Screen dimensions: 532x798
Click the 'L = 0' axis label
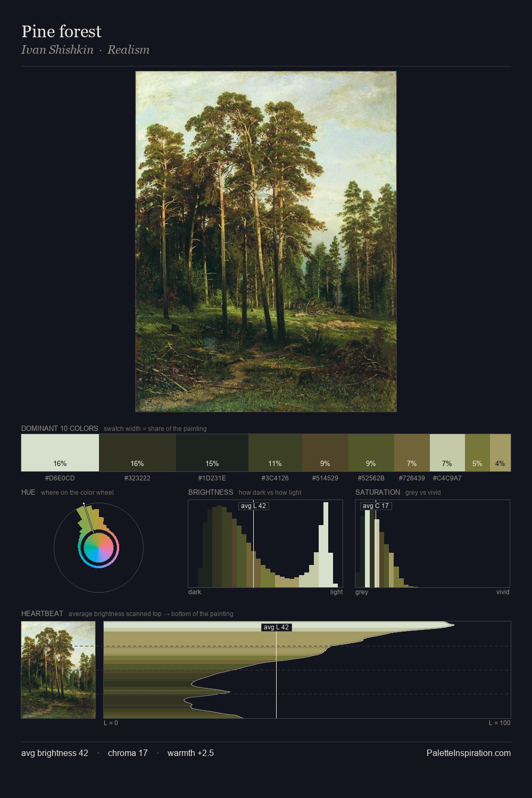tap(111, 723)
